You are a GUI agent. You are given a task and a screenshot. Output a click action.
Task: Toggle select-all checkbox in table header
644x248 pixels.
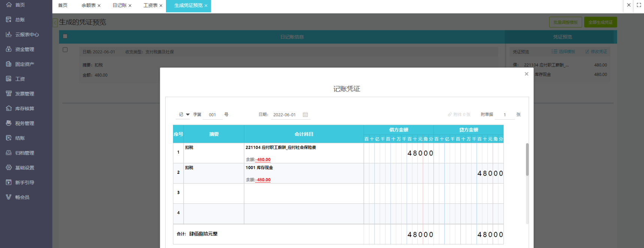[x=65, y=36]
